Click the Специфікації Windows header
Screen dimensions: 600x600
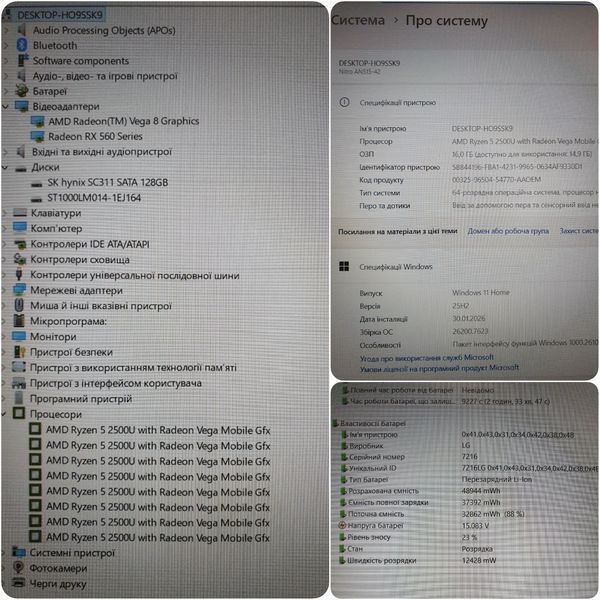pyautogui.click(x=396, y=266)
